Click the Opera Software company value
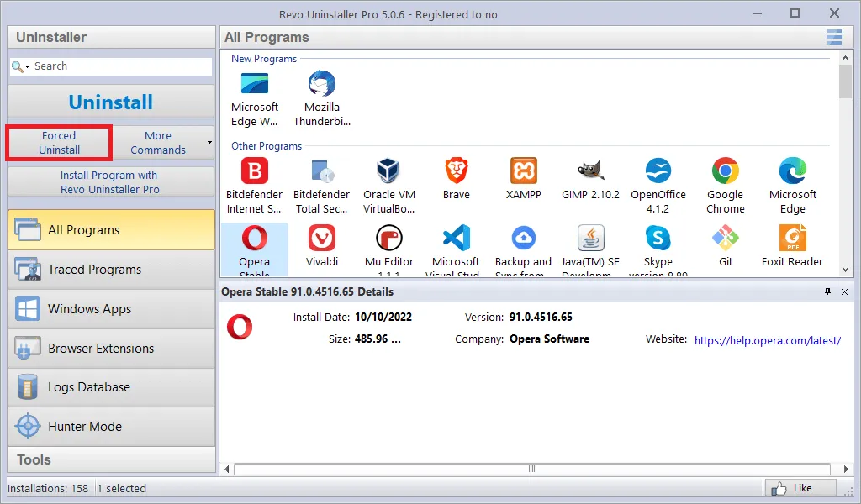Viewport: 861px width, 504px height. tap(550, 339)
